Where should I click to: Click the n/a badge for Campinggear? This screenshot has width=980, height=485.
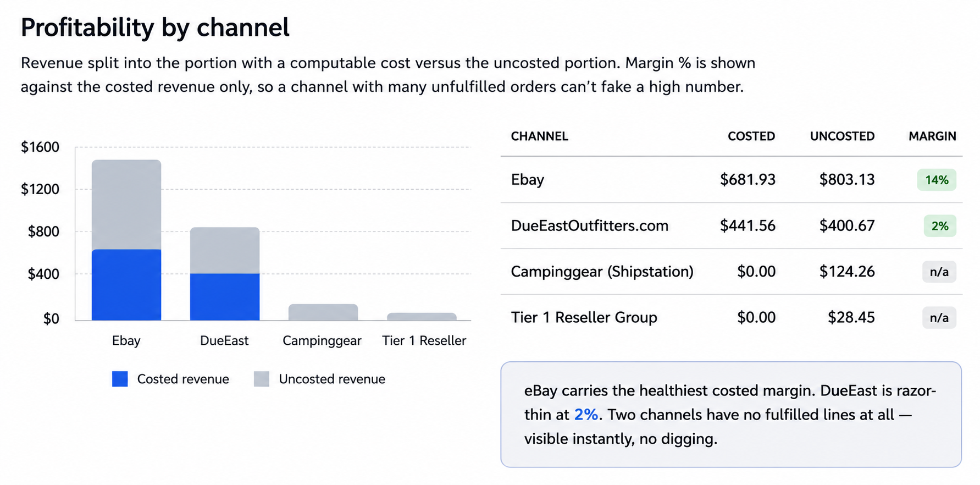click(x=939, y=272)
